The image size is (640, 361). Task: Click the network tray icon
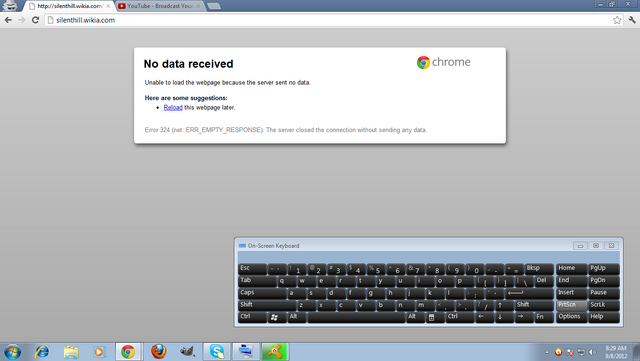coord(581,352)
